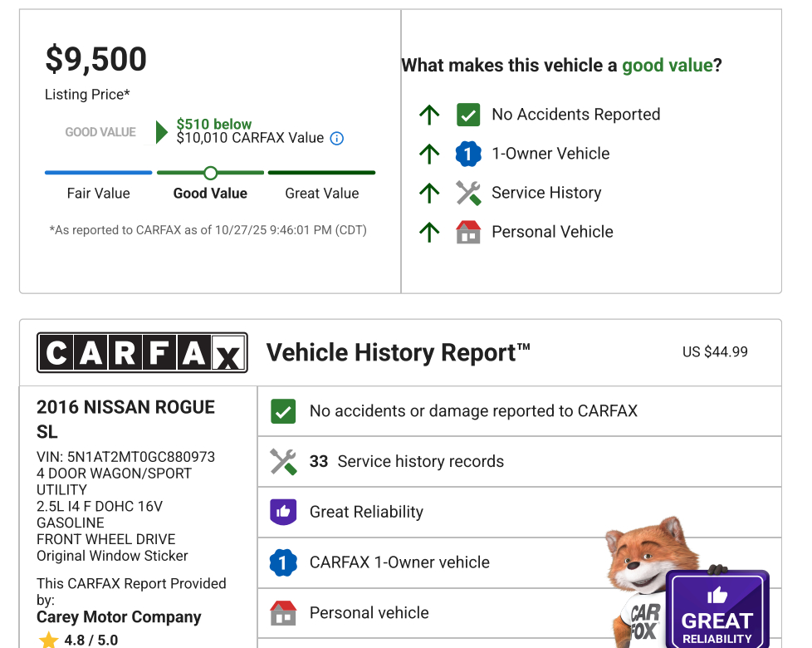Click the purple Great Reliability thumbs-up icon
The width and height of the screenshot is (812, 648).
pos(283,512)
